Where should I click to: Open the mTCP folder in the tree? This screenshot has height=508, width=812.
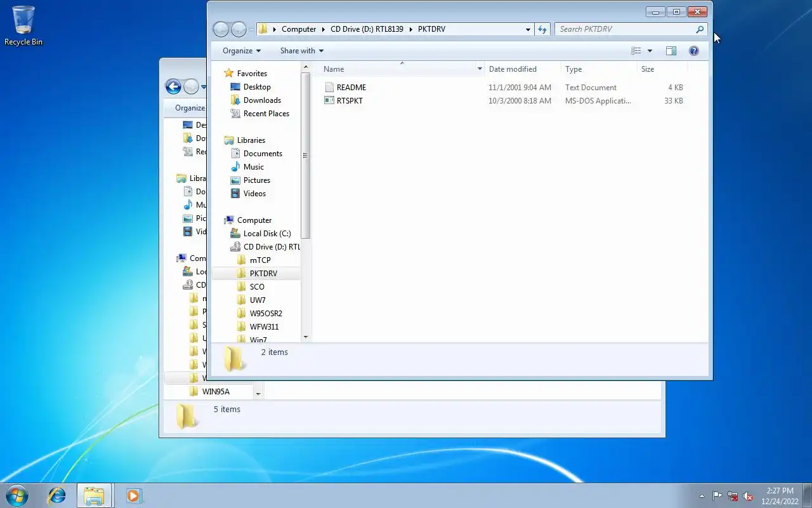259,260
